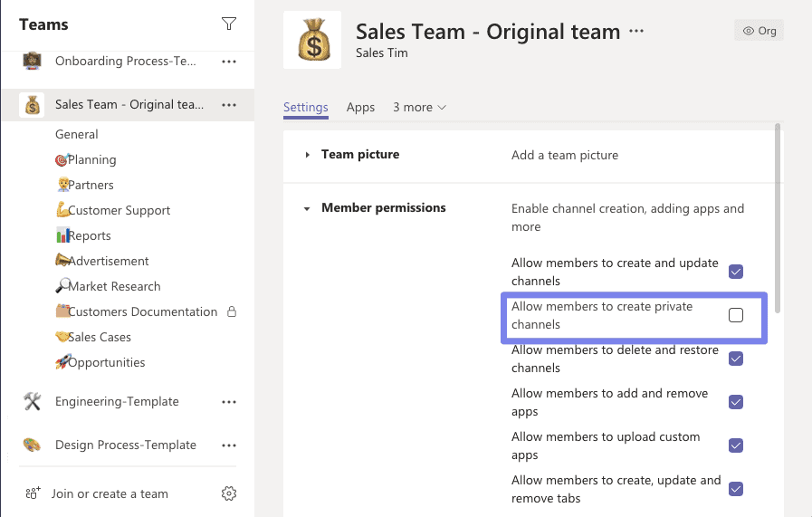Viewport: 812px width, 517px height.
Task: Uncheck Allow members to delete and restore channels
Action: tap(736, 359)
